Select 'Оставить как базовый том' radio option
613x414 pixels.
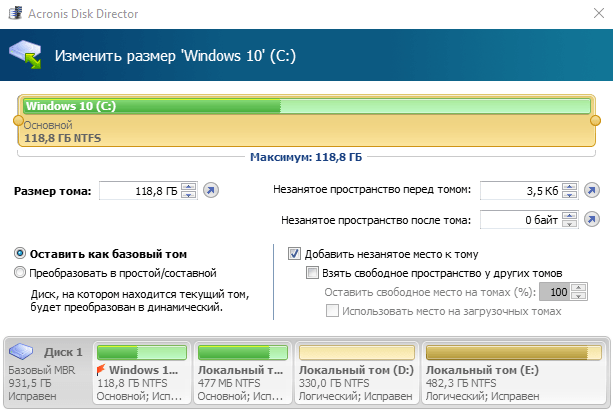(x=20, y=253)
